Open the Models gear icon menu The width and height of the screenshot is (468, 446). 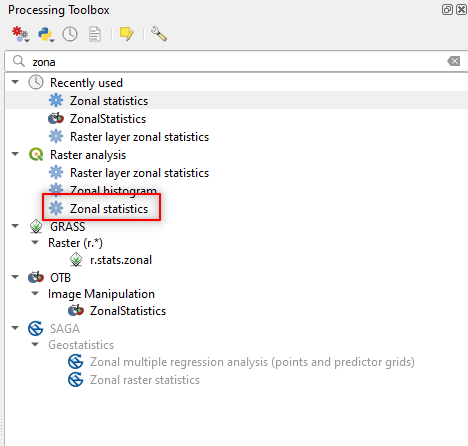point(20,34)
